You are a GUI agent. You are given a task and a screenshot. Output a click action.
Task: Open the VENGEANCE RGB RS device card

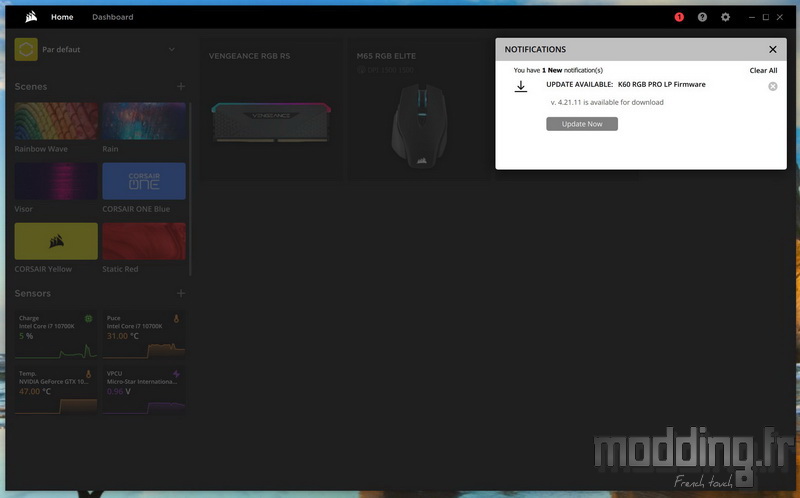coord(271,111)
